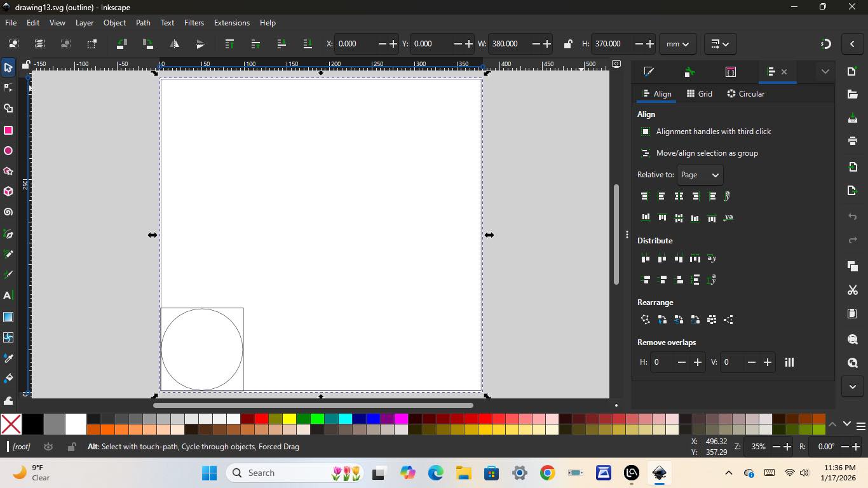The image size is (868, 488).
Task: Select the Spiral tool
Action: (x=8, y=212)
